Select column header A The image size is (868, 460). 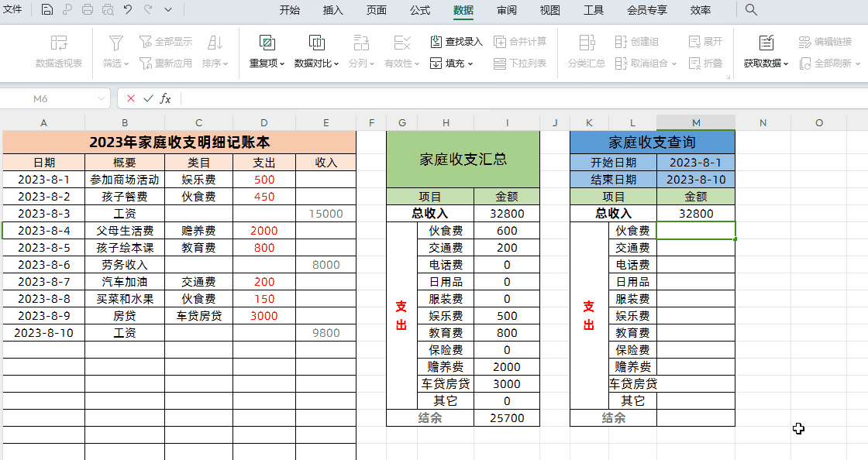[43, 122]
